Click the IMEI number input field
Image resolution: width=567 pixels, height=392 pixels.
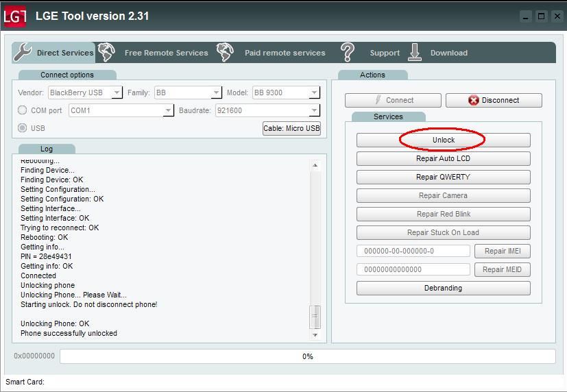413,251
